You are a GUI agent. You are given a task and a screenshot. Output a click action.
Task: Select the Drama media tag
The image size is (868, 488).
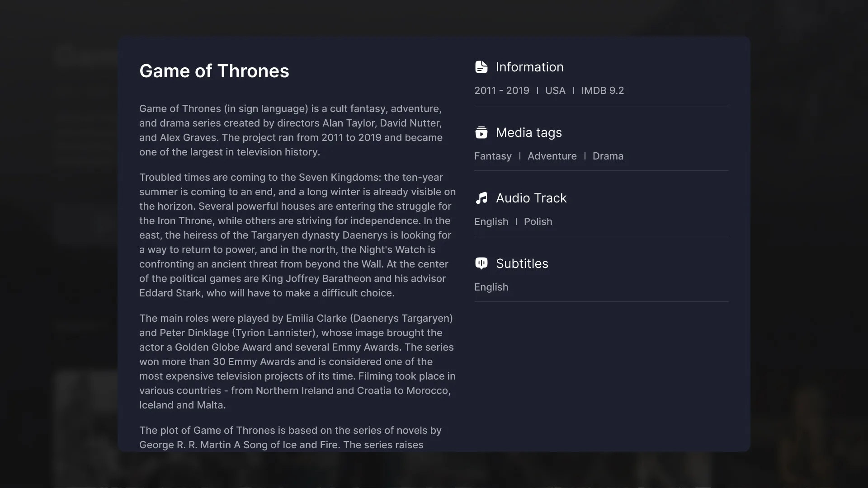608,156
